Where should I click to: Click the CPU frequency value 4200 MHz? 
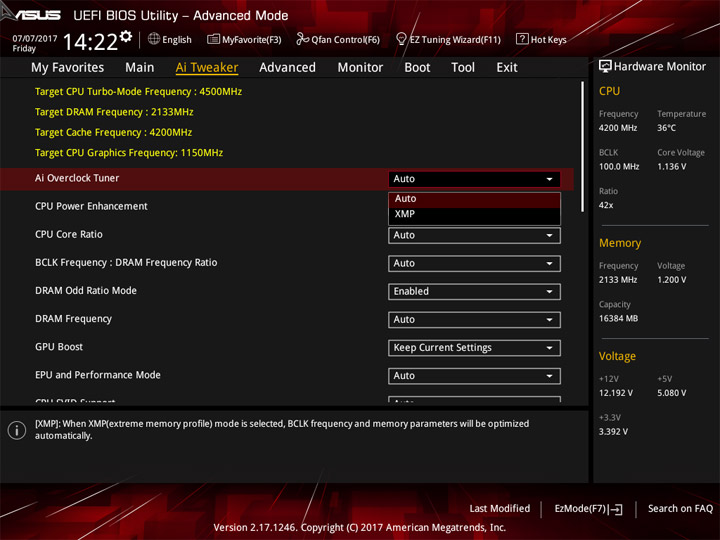[618, 128]
